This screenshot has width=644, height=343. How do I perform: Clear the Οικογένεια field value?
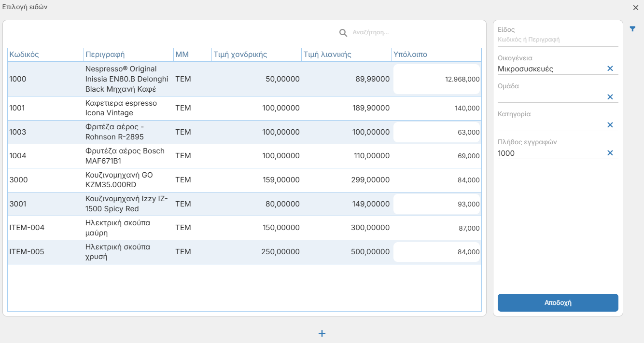click(x=610, y=69)
